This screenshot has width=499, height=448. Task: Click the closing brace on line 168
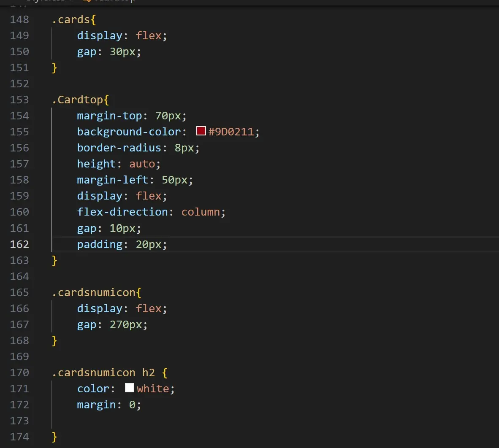pyautogui.click(x=54, y=341)
